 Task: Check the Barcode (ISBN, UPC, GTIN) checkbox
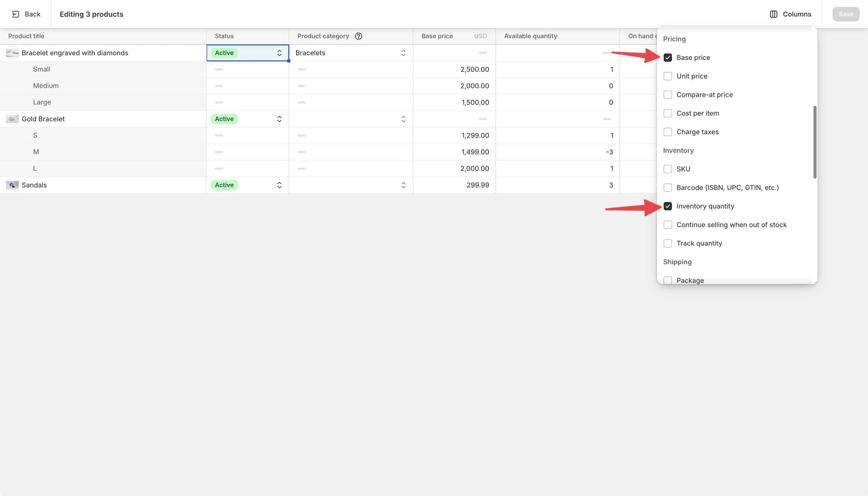(668, 188)
